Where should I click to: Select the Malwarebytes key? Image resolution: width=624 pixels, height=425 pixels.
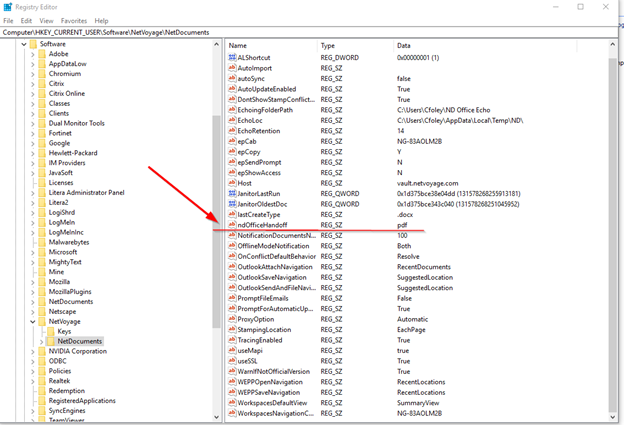[x=69, y=242]
